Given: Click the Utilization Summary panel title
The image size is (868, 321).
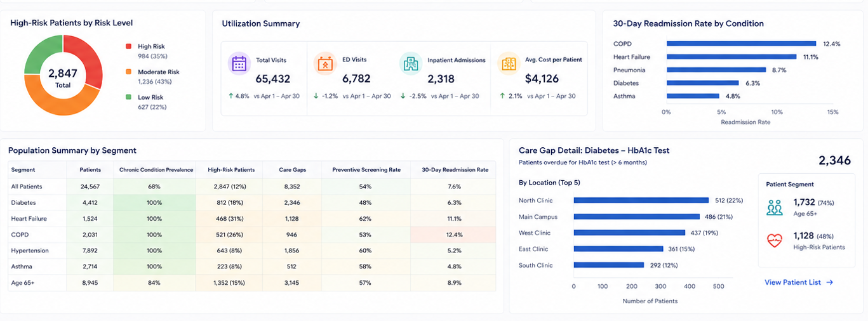Looking at the screenshot, I should (261, 23).
